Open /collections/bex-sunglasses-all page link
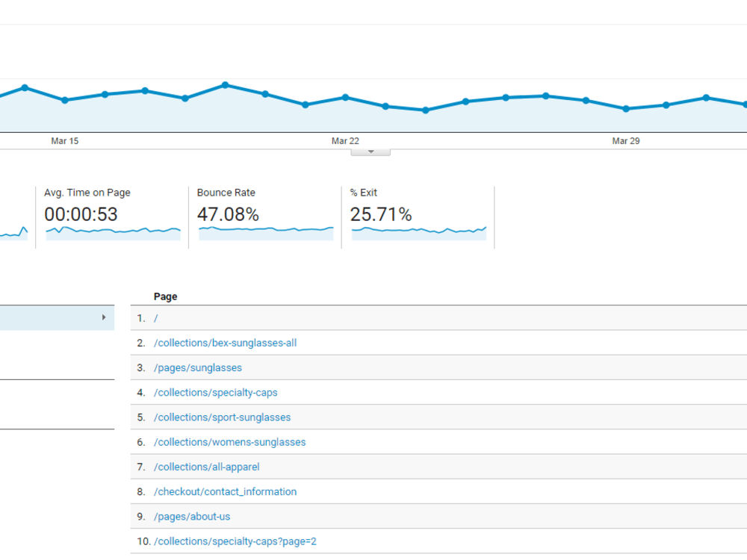Screen dimensions: 747x560 (x=225, y=343)
